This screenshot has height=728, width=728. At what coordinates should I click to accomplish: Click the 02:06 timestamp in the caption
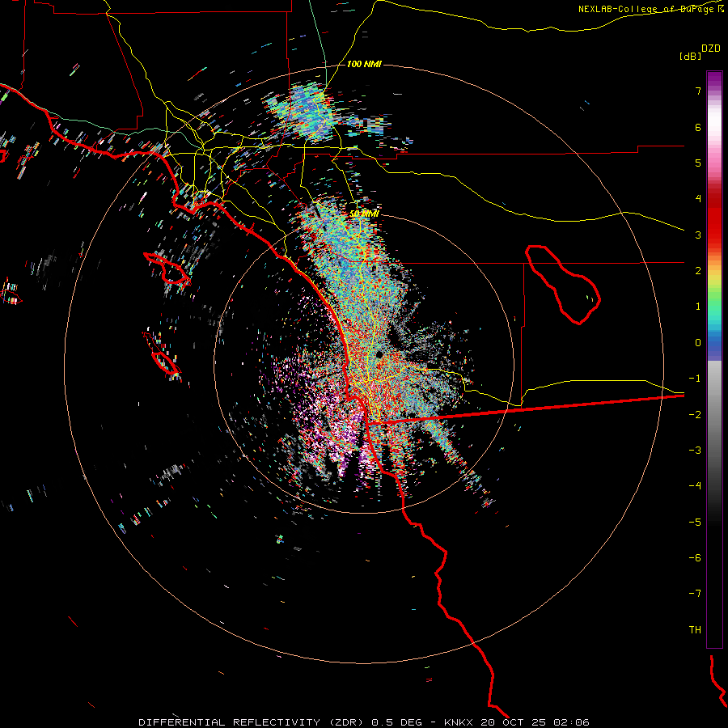tap(571, 722)
